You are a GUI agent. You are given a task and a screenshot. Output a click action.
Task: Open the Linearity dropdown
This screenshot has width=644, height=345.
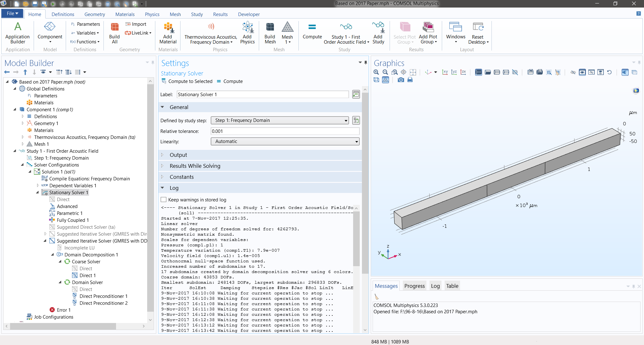coord(285,141)
